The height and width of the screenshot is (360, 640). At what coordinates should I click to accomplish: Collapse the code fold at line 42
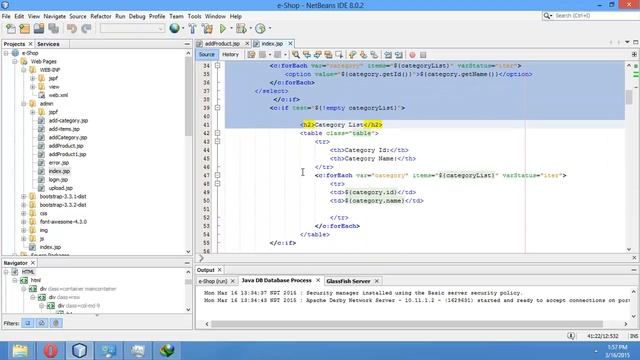[x=218, y=133]
